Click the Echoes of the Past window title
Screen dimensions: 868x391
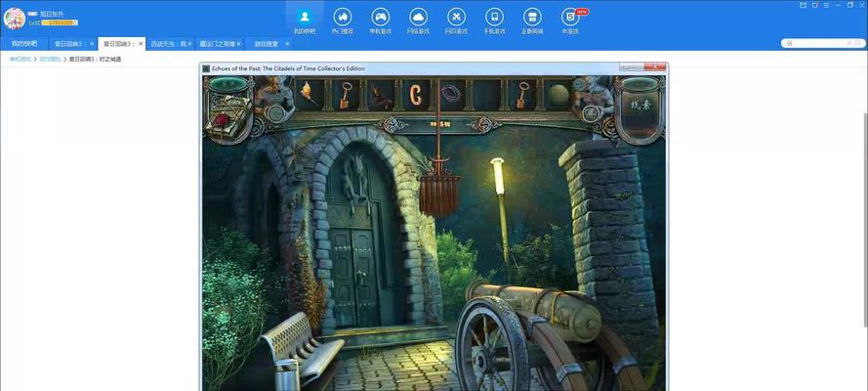[288, 68]
